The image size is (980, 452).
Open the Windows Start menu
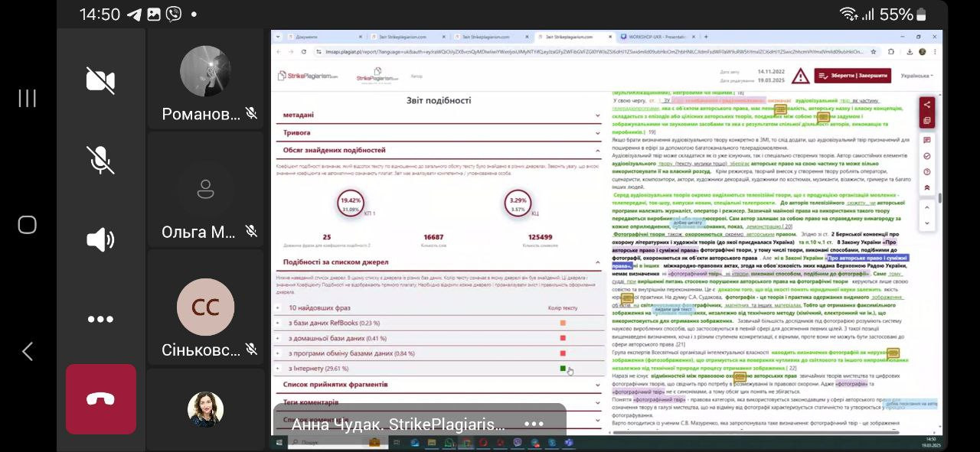click(x=279, y=442)
